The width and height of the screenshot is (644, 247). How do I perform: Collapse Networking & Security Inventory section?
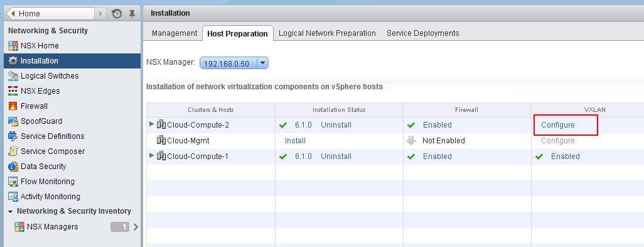coord(10,212)
